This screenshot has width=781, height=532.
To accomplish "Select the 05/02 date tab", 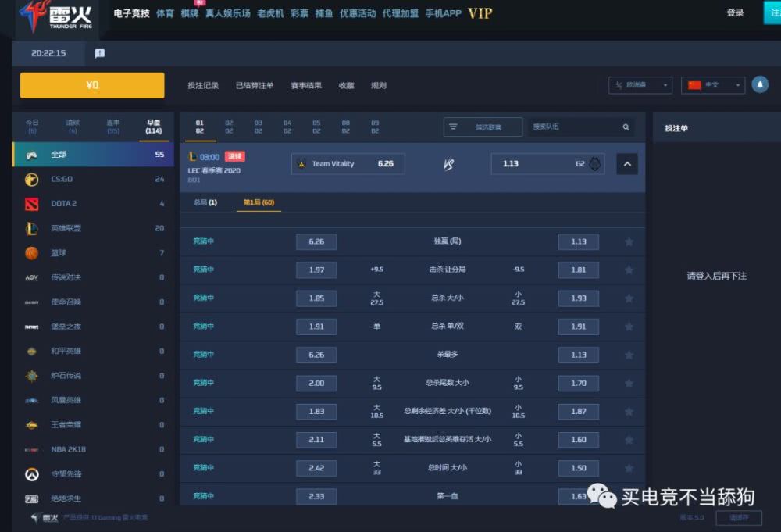I will click(316, 127).
